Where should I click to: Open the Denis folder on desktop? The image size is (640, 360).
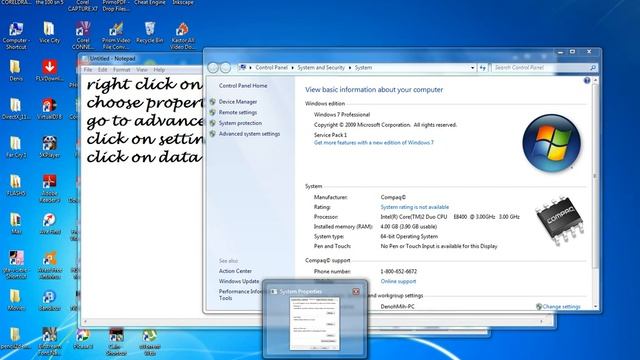(x=16, y=70)
